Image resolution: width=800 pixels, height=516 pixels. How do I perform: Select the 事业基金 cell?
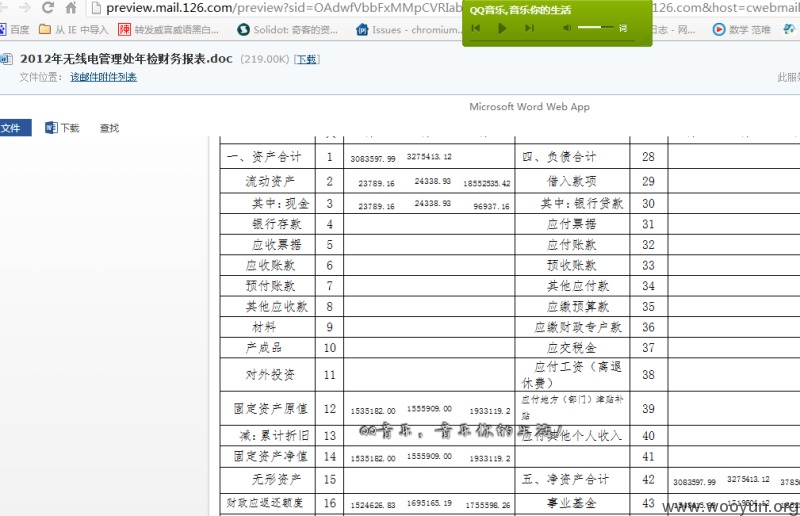pyautogui.click(x=572, y=503)
